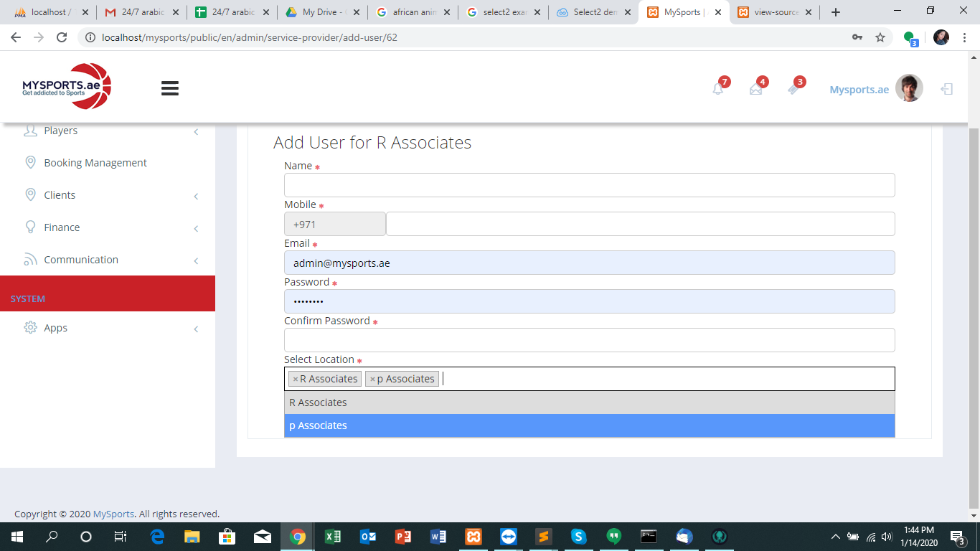Select p Associates from dropdown list

coord(589,425)
